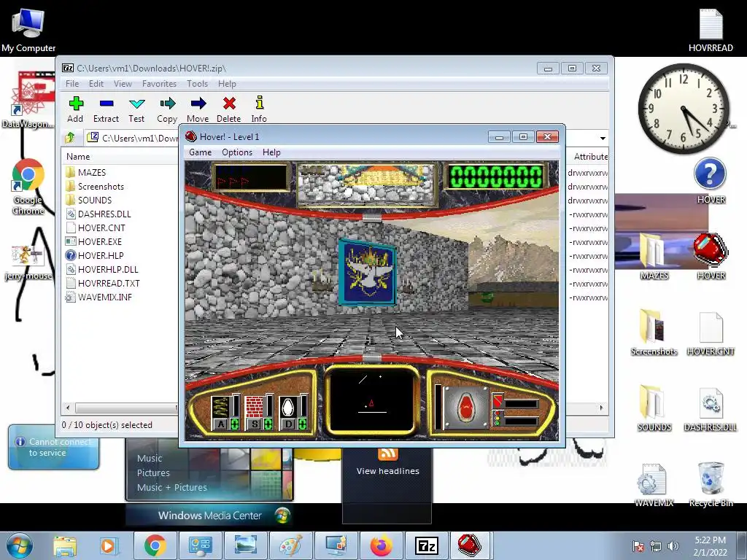Select HOVERHLP.DLL in the archive list
Viewport: 747px width, 560px height.
click(102, 269)
